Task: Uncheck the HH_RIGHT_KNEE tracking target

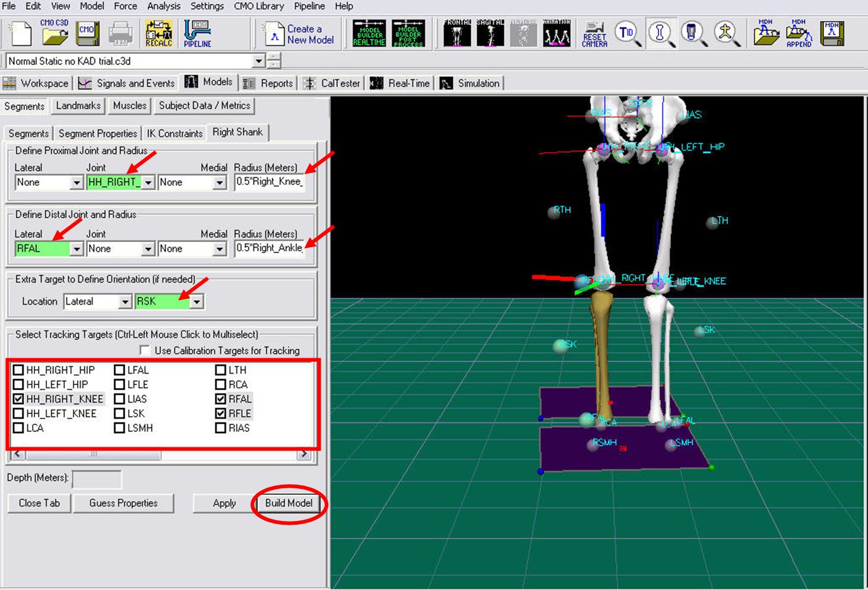Action: pos(18,399)
